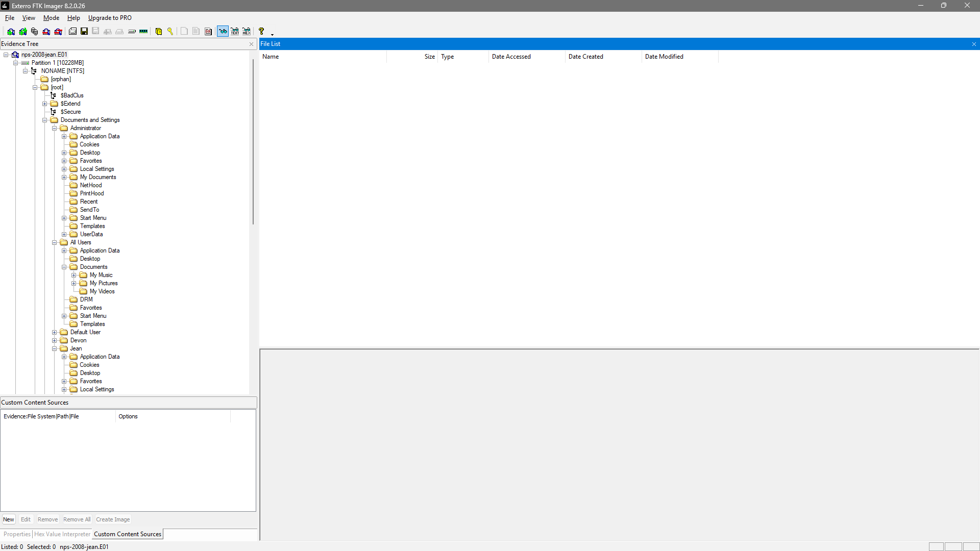
Task: Open the View menu
Action: click(x=29, y=18)
